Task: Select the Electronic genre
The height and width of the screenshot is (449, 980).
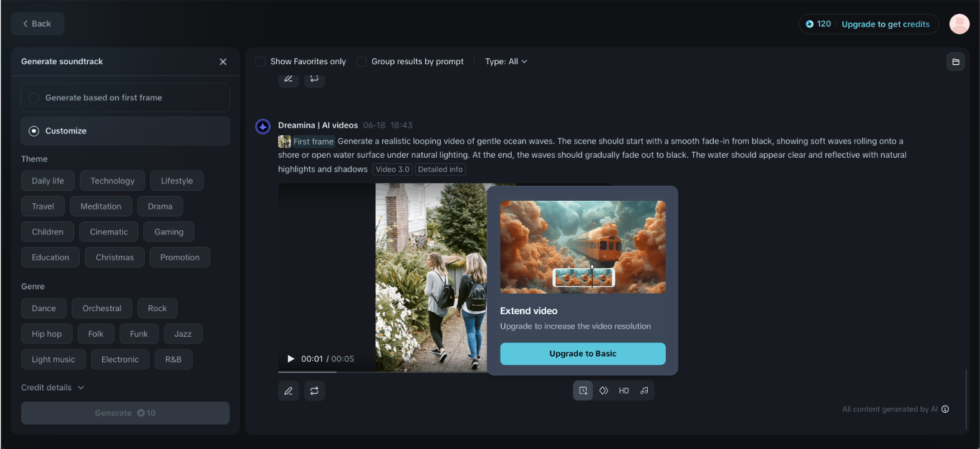Action: pos(120,360)
